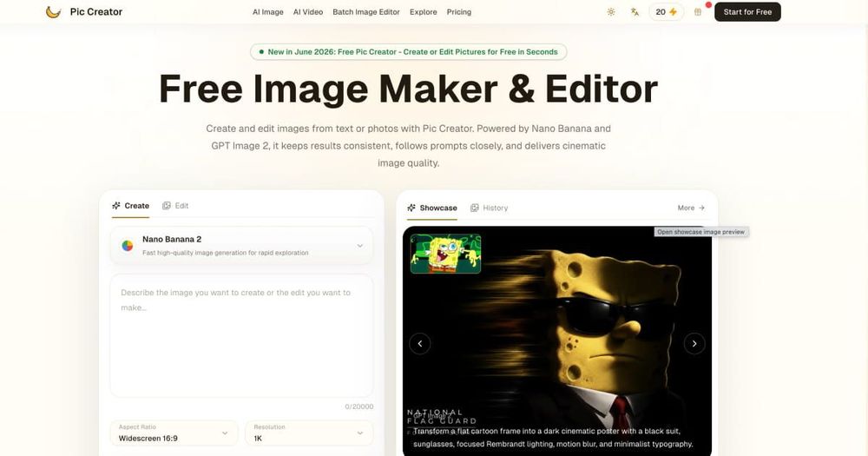Click the Pic Creator brand name
Screen dimensions: 868x456
pos(95,11)
